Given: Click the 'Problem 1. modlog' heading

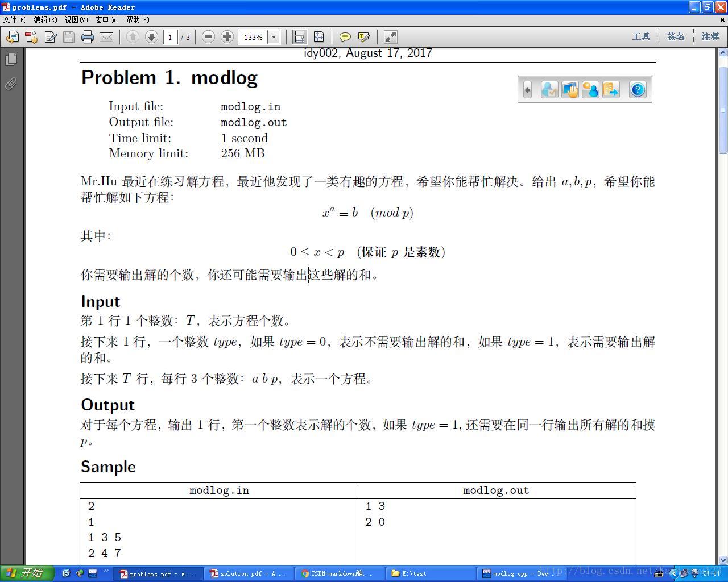Looking at the screenshot, I should pyautogui.click(x=169, y=78).
